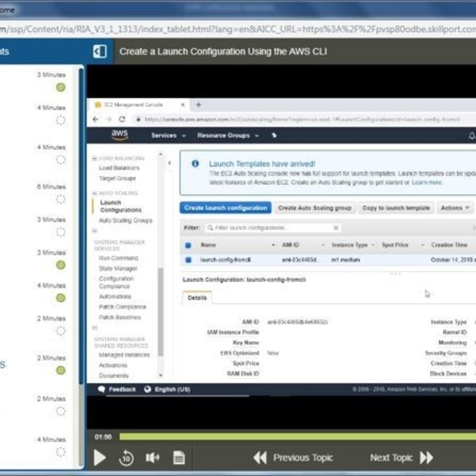Click Copy to launch template
The width and height of the screenshot is (476, 476).
click(396, 208)
